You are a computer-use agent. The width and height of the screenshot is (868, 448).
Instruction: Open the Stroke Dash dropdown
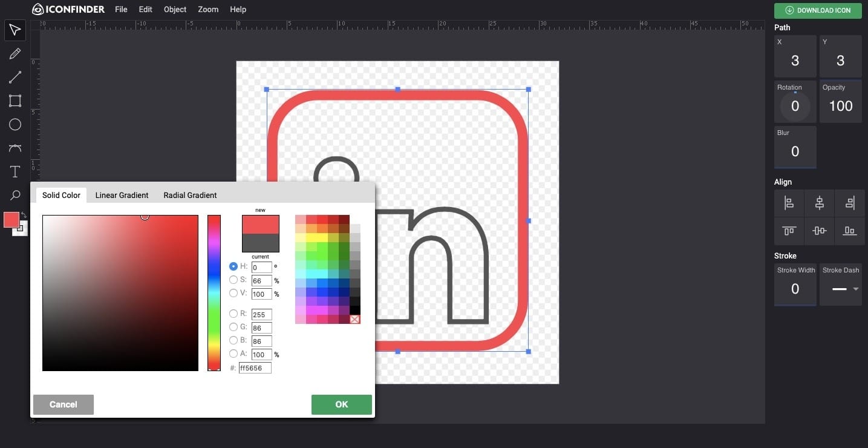[841, 285]
